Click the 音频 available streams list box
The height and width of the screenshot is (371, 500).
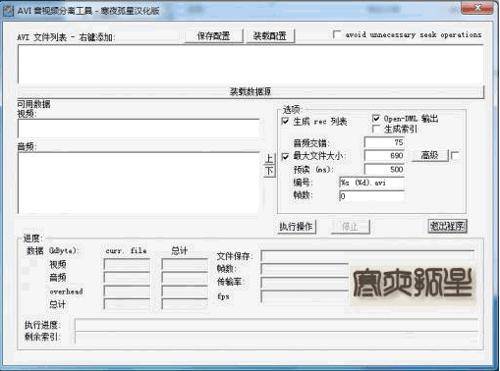point(139,183)
